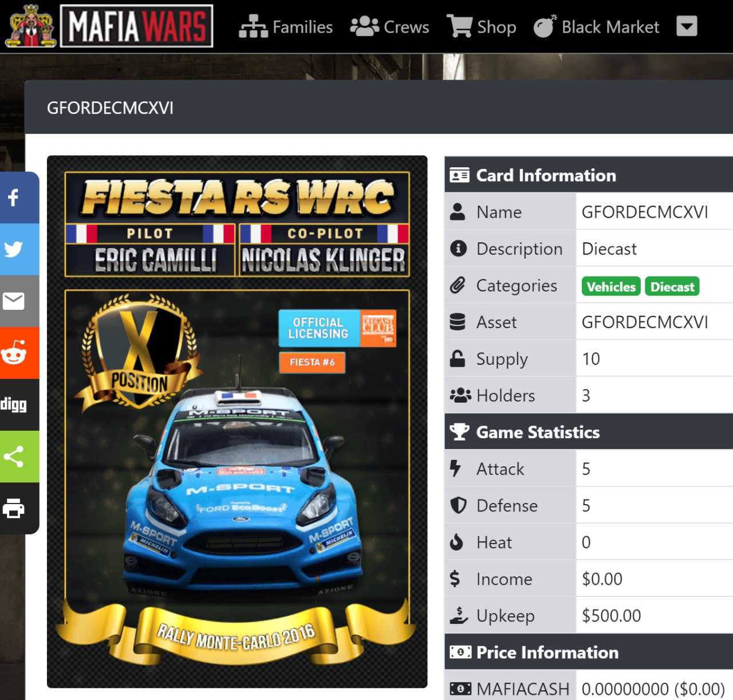Viewport: 733px width, 700px height.
Task: Click the Fiesta RS WRC card image
Action: [237, 422]
